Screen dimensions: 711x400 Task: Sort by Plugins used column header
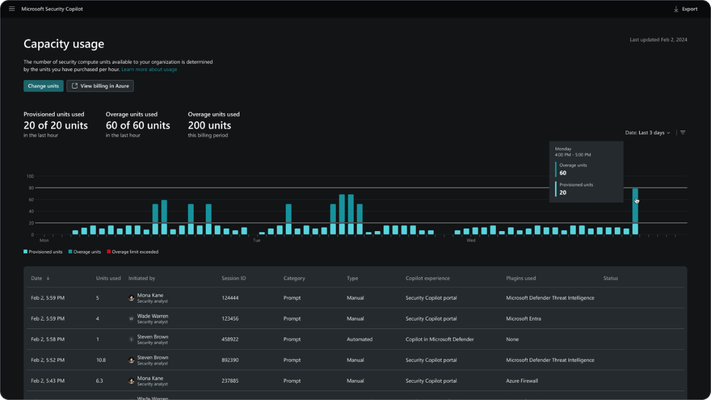521,278
